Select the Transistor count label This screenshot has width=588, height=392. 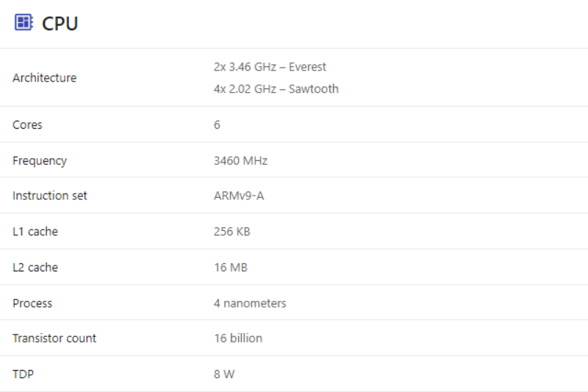click(54, 338)
